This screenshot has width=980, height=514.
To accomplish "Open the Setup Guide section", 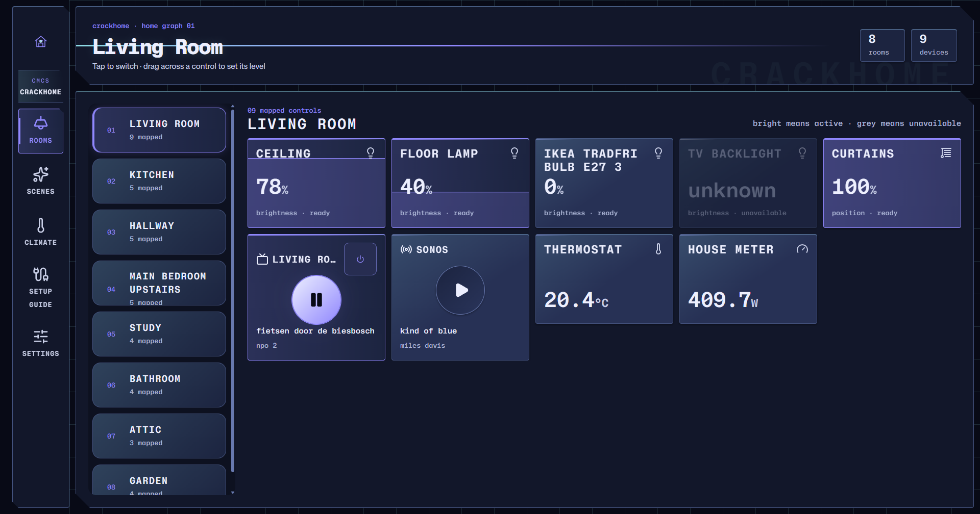I will (x=41, y=288).
